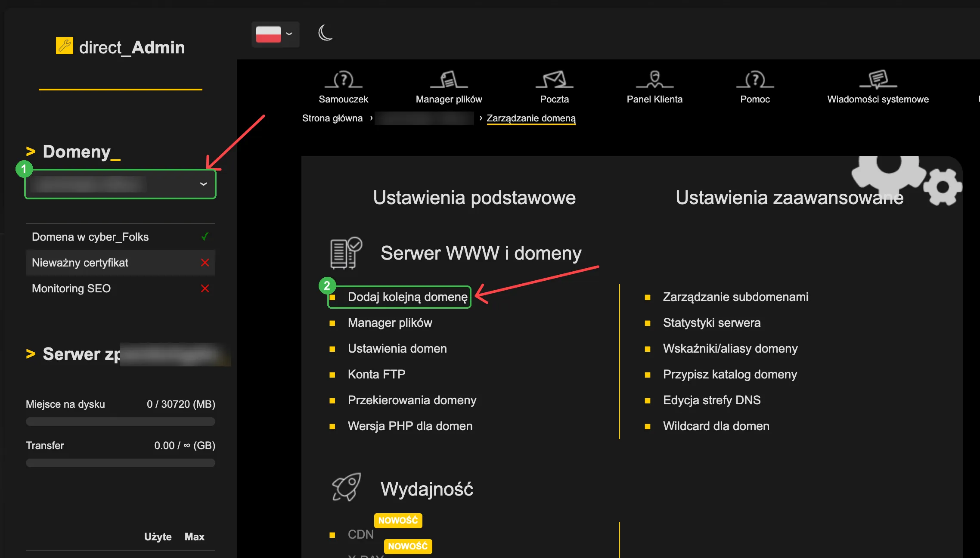
Task: Open Konta FTP
Action: 376,375
